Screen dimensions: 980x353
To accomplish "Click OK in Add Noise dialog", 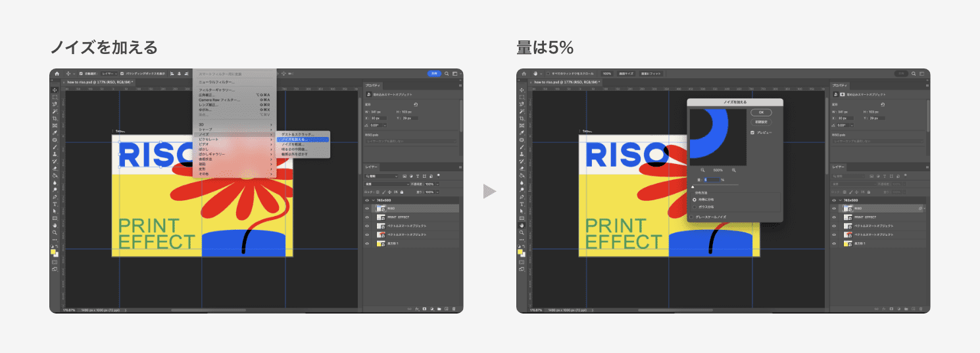I will click(x=761, y=112).
